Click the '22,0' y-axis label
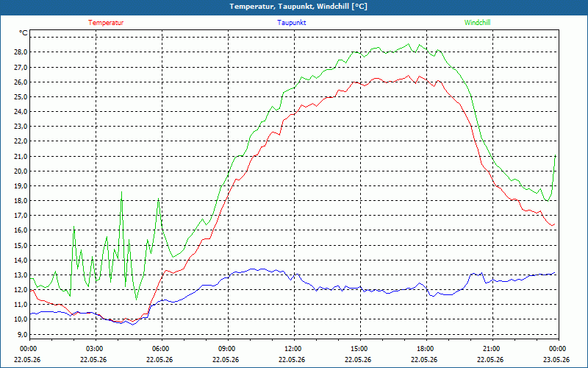The image size is (588, 368). click(21, 141)
